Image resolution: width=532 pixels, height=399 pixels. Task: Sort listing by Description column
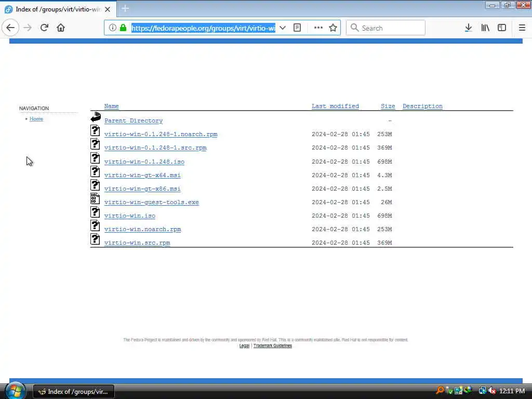point(422,106)
